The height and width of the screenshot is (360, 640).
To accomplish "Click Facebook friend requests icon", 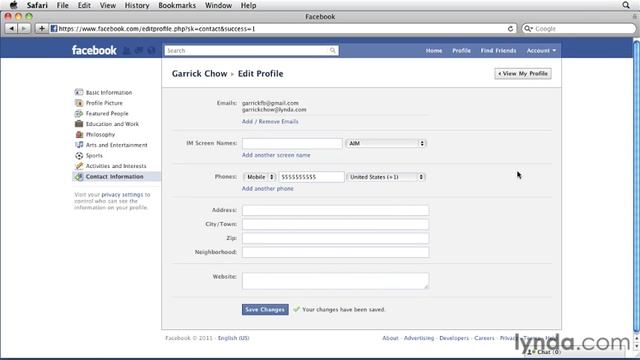I will pos(127,50).
